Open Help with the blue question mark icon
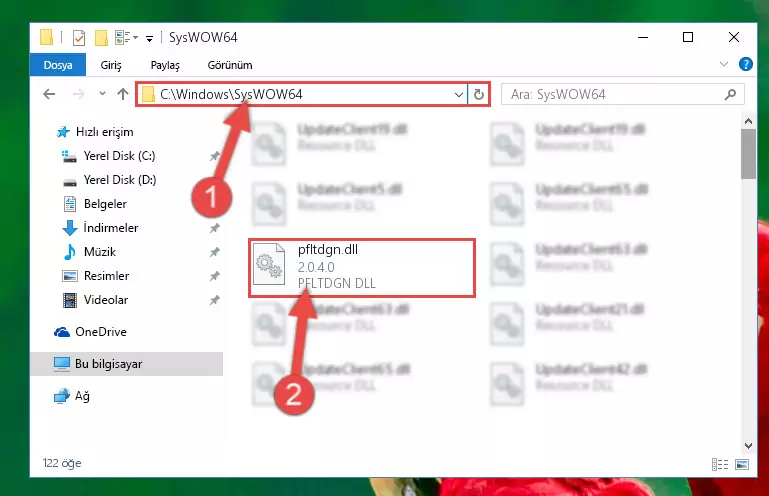This screenshot has height=496, width=769. click(745, 64)
